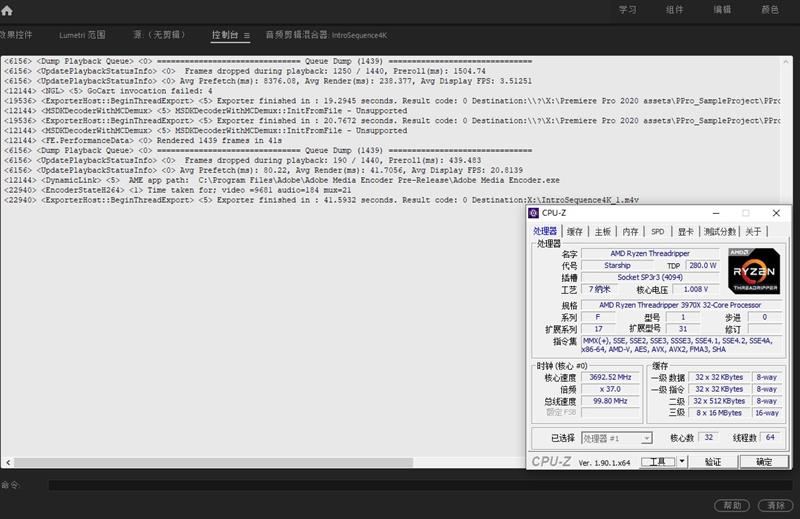The height and width of the screenshot is (519, 800).
Task: Click the '16-way' L3 associativity value
Action: [767, 413]
